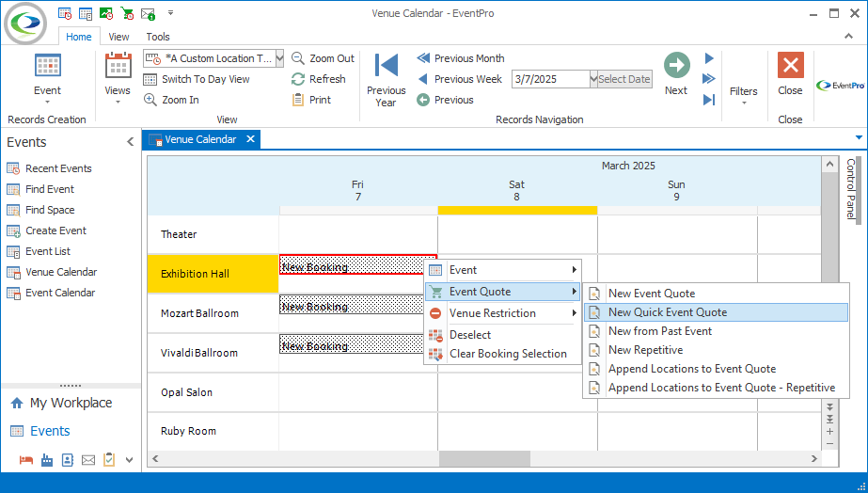Select New from Past Event
The image size is (868, 493).
point(717,331)
